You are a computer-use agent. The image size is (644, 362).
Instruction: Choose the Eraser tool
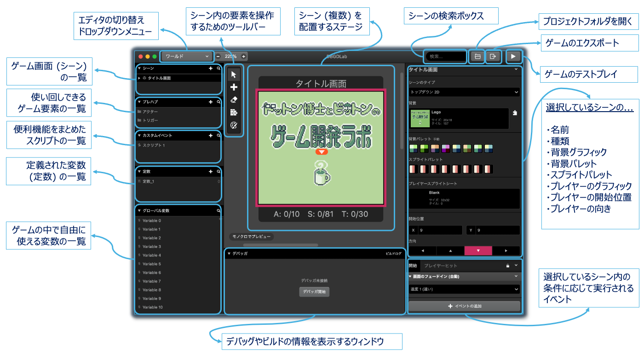(234, 99)
